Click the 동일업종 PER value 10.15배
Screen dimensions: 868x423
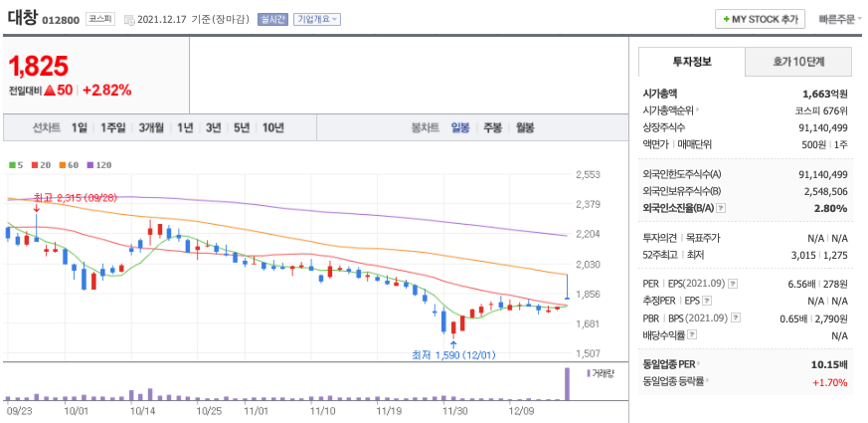[x=831, y=365]
